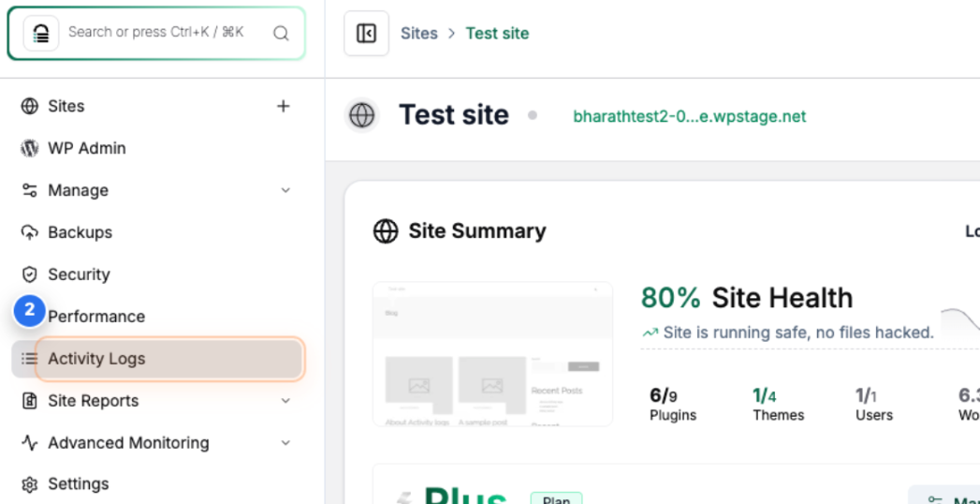Click the 80% Site Health heading

click(x=747, y=298)
